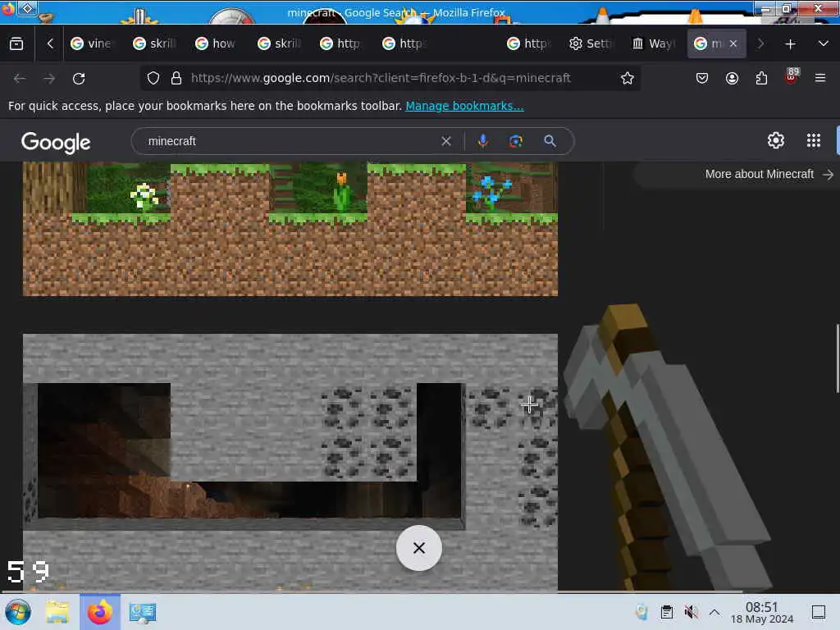Switch to the 'Sett' settings tab
Viewport: 840px width, 630px height.
tap(590, 43)
